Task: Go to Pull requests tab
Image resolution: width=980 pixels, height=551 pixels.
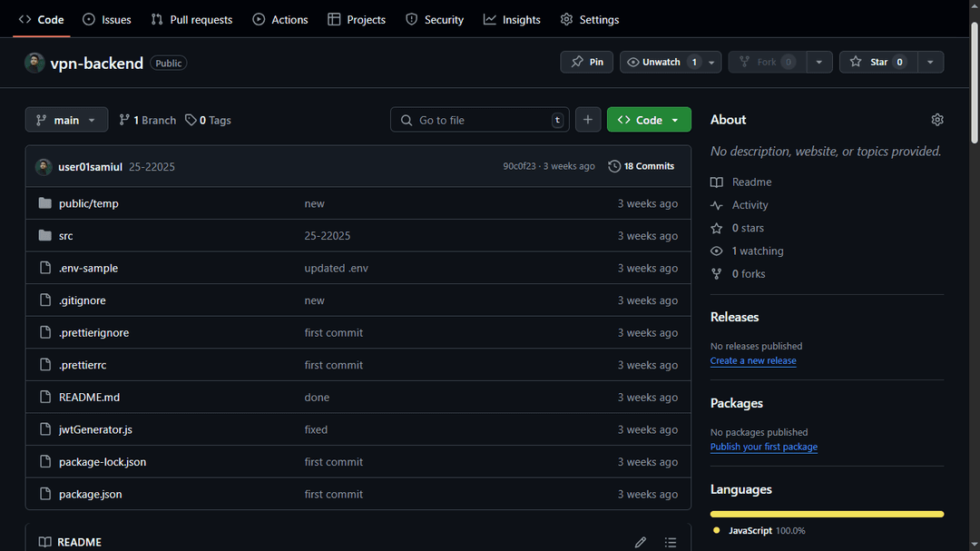Action: [x=191, y=19]
